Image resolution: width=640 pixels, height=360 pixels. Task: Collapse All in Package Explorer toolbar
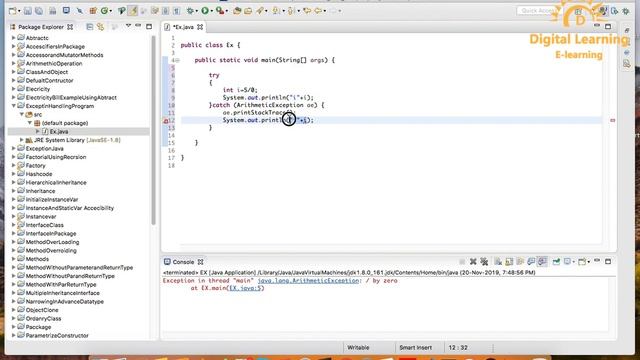[89, 27]
